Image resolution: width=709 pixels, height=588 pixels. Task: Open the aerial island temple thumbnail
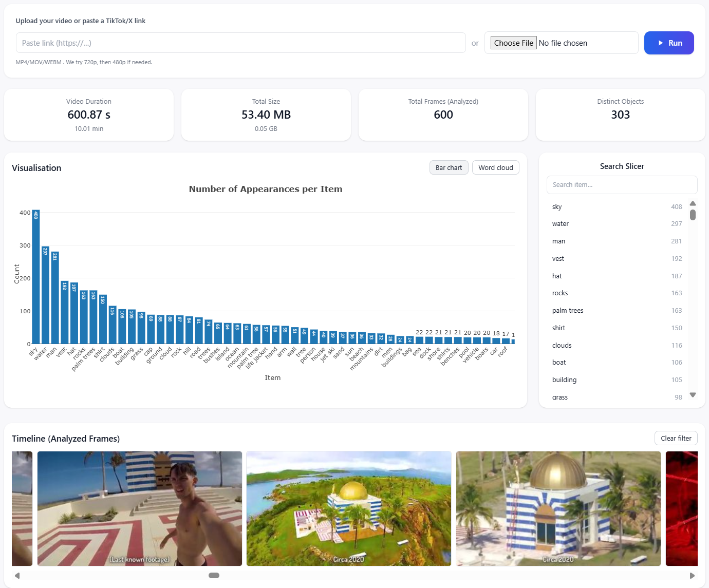[x=349, y=508]
